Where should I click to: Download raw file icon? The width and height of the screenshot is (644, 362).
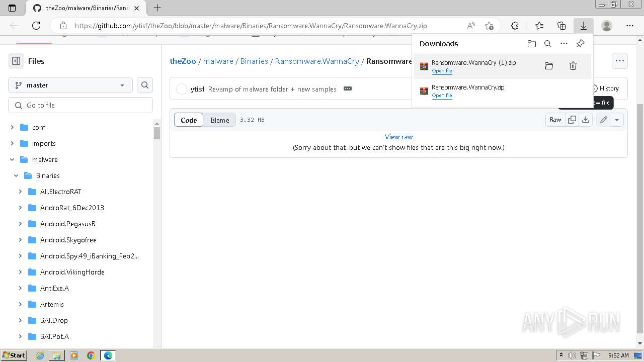point(586,120)
